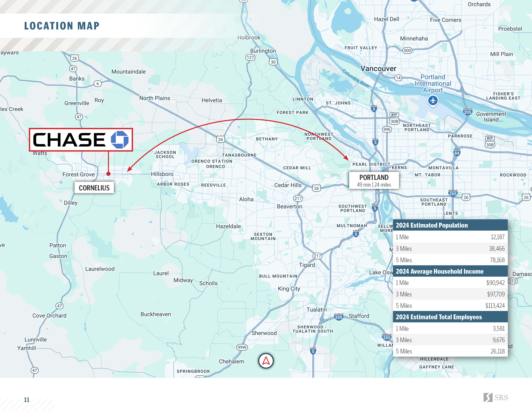The width and height of the screenshot is (532, 411).
Task: Click the Mountaindale label
Action: point(129,72)
